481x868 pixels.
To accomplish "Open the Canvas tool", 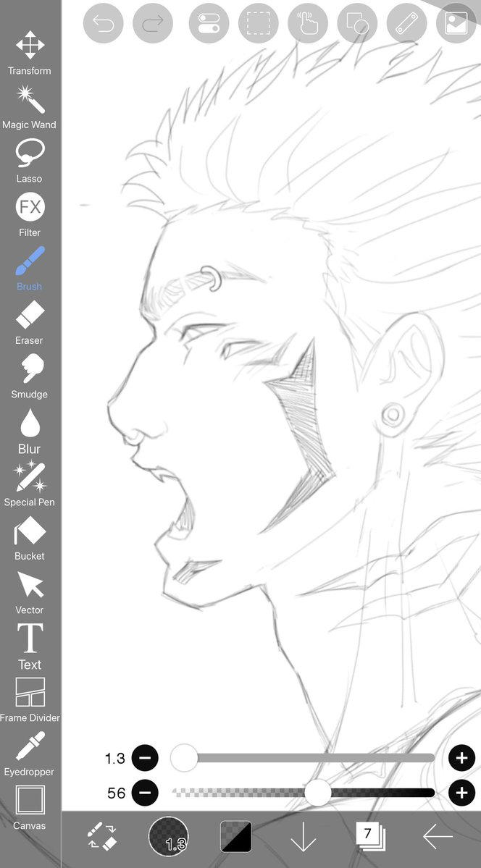I will click(30, 808).
